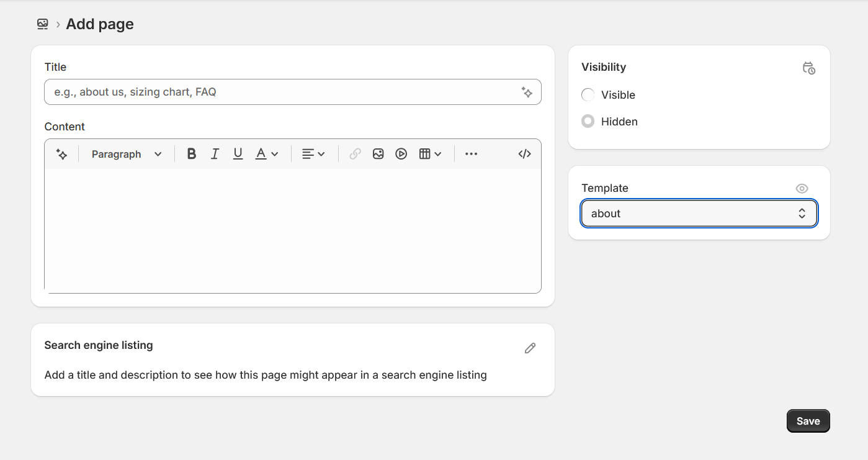The width and height of the screenshot is (868, 460).
Task: Toggle the HTML code view icon
Action: click(524, 153)
